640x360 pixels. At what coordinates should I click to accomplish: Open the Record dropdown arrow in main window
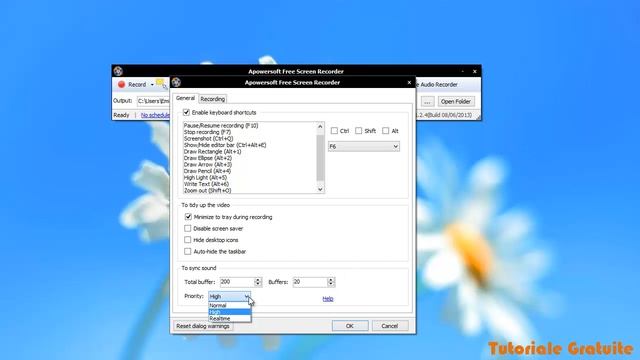152,85
